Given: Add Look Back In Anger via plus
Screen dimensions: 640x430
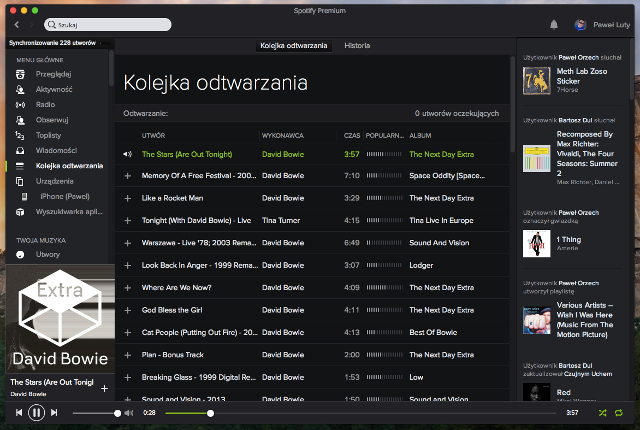Looking at the screenshot, I should coord(128,266).
